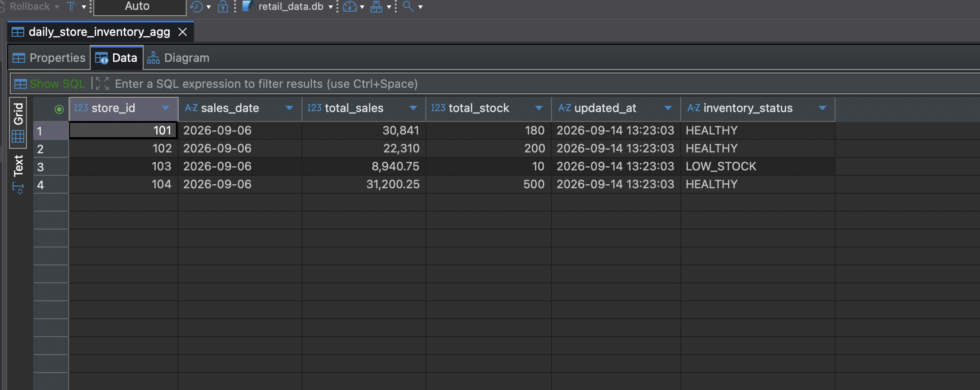
Task: Click the SQL filter expression field
Action: click(x=538, y=84)
